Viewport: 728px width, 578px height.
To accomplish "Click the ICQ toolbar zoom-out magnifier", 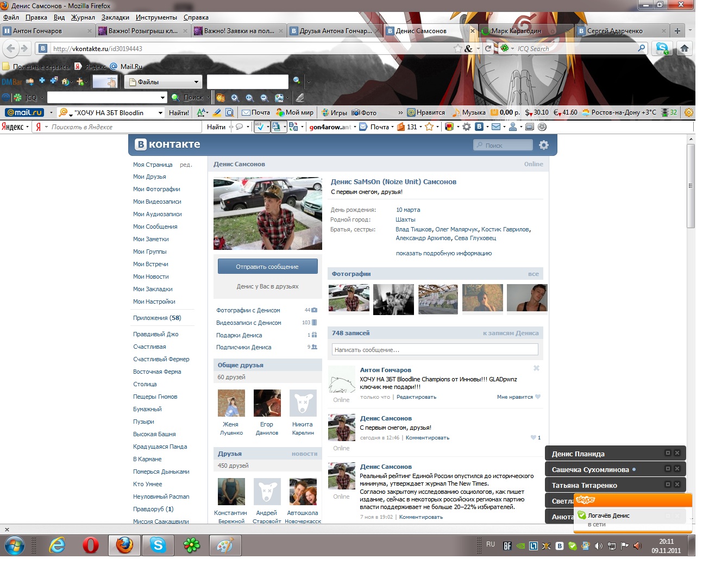I will (x=264, y=98).
